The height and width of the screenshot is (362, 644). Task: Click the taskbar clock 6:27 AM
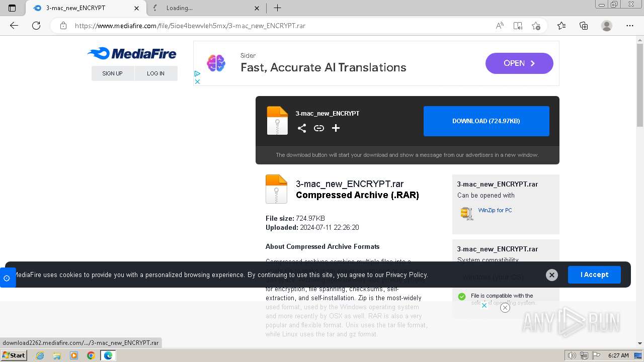tap(618, 355)
